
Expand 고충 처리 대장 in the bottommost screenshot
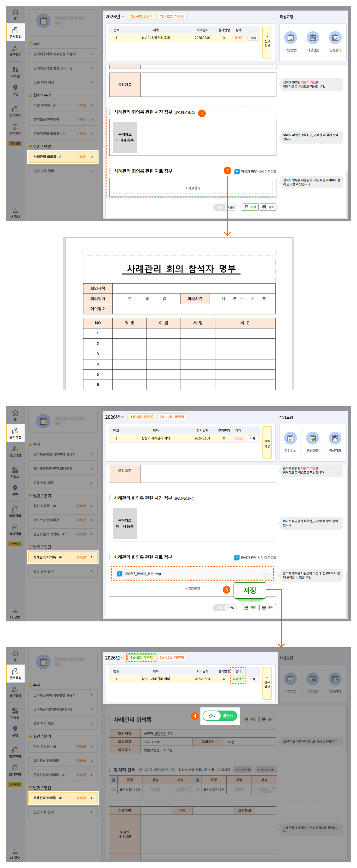(x=63, y=723)
